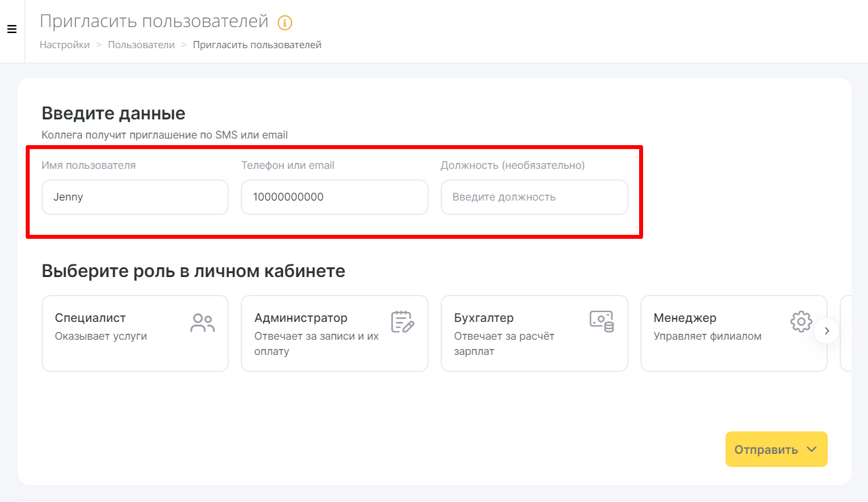The width and height of the screenshot is (868, 502).
Task: Click the Специалист people icon
Action: tap(202, 323)
